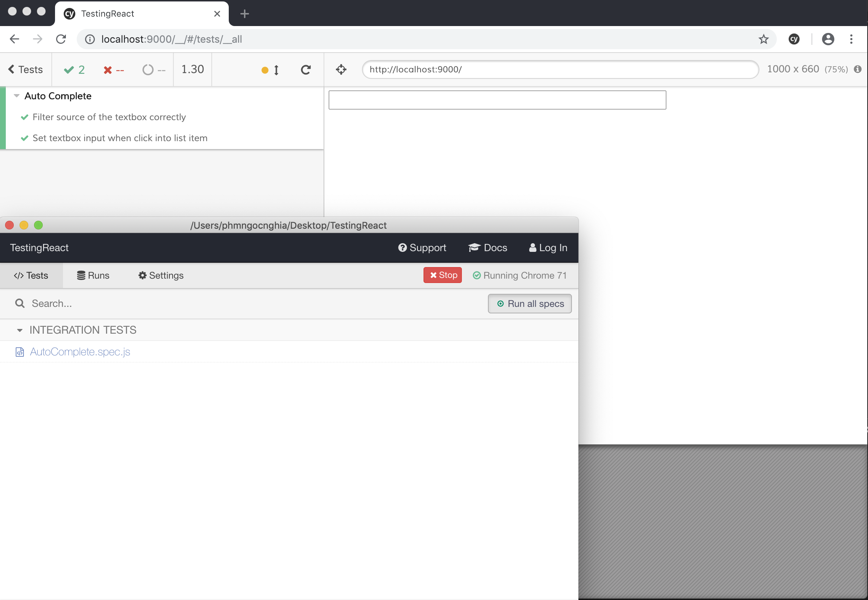Open the Chrome profile avatar
868x600 pixels.
[x=828, y=39]
